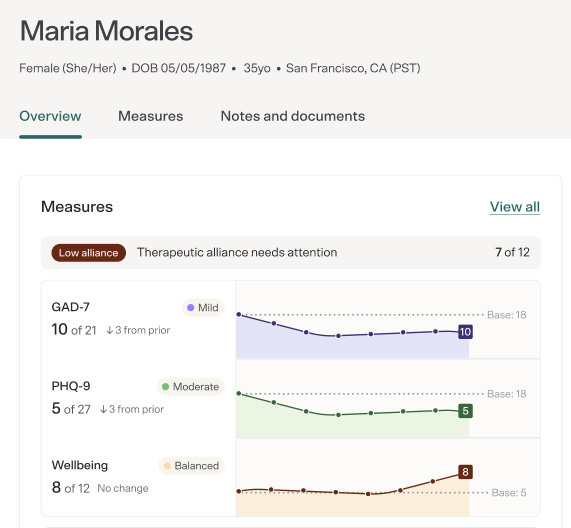571x528 pixels.
Task: Click the 'No change' Wellbeing text
Action: 123,488
